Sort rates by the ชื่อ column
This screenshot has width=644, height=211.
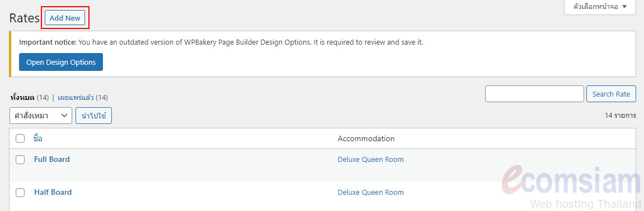pos(38,138)
